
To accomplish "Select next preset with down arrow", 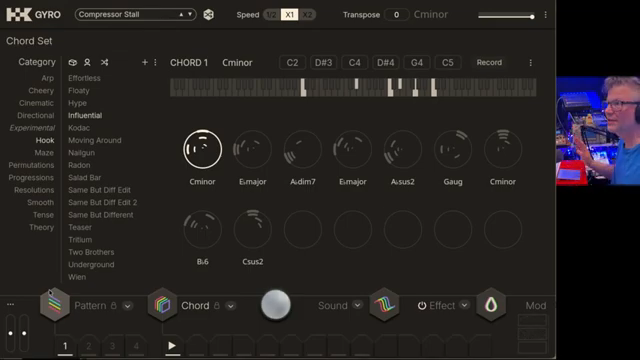I will click(190, 14).
